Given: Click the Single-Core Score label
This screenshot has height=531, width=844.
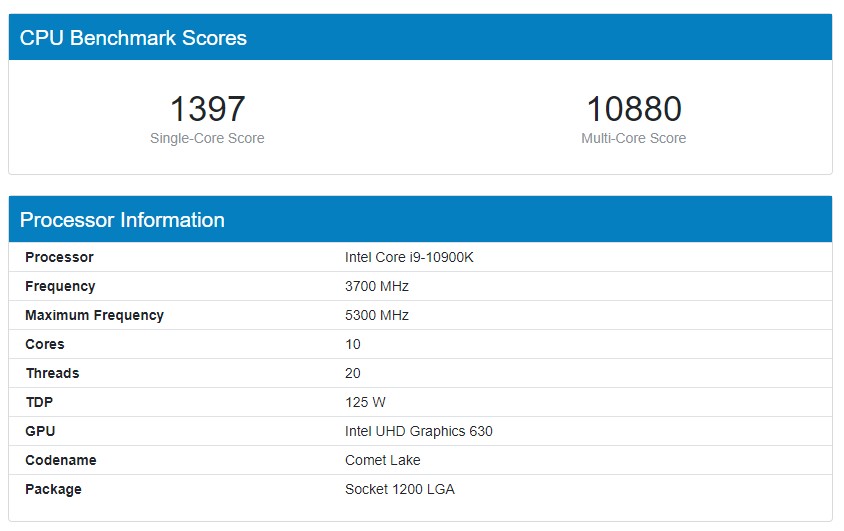Looking at the screenshot, I should pos(207,138).
